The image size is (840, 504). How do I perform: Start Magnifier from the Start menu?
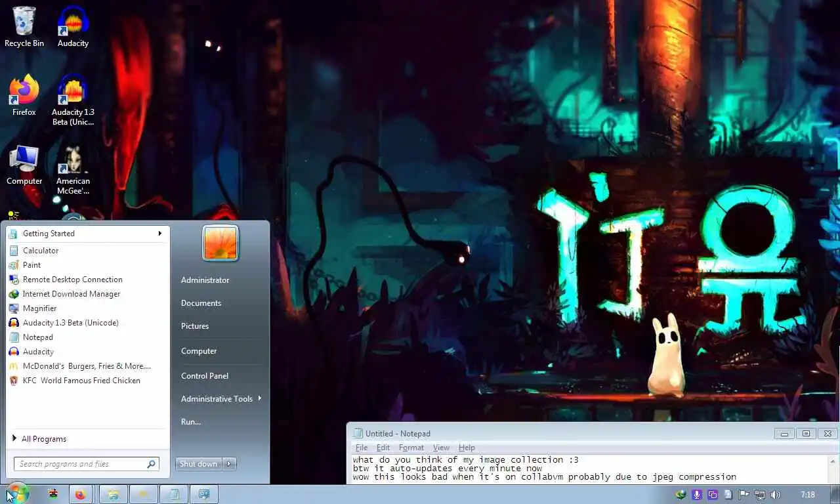click(88, 308)
